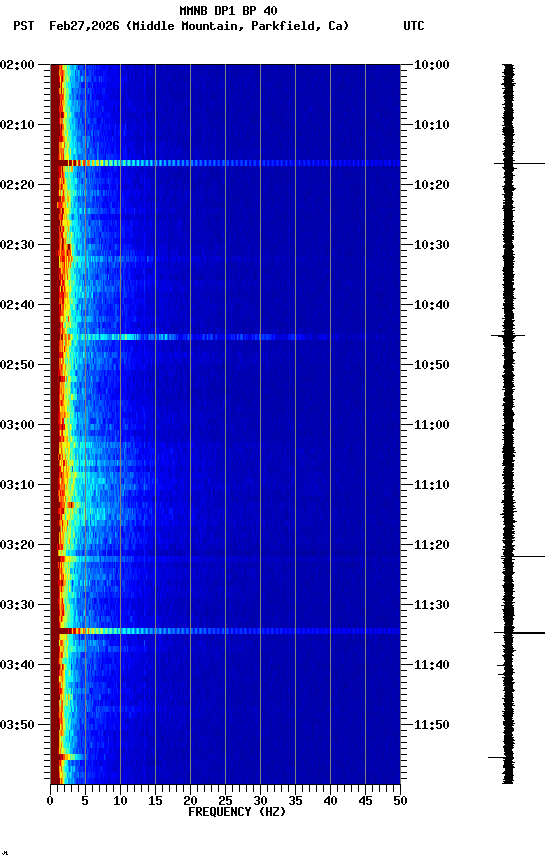The height and width of the screenshot is (864, 552).
Task: Click the 03:20 PST time label
Action: pyautogui.click(x=17, y=545)
